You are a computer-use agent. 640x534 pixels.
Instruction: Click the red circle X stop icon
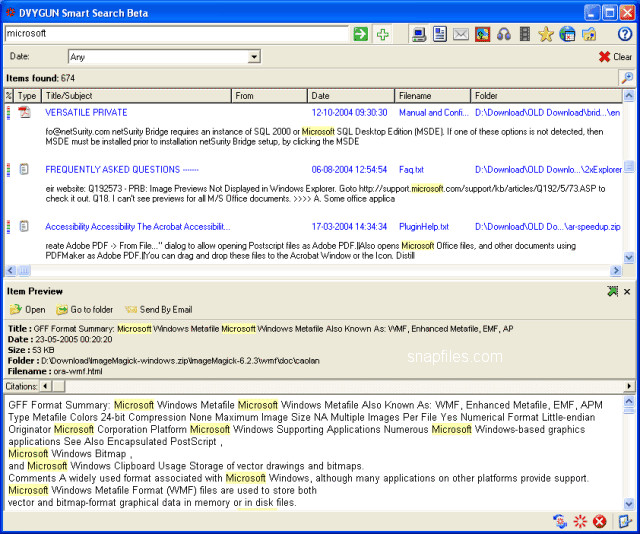tap(600, 521)
